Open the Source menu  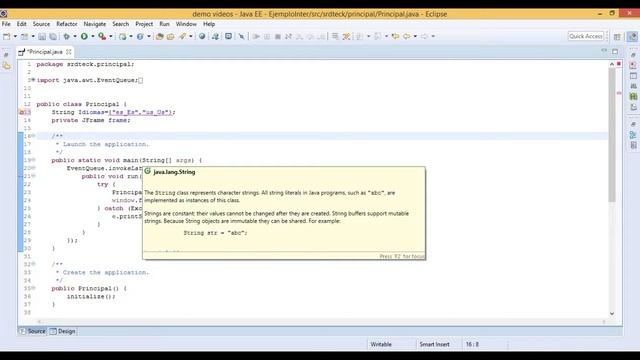(x=41, y=24)
